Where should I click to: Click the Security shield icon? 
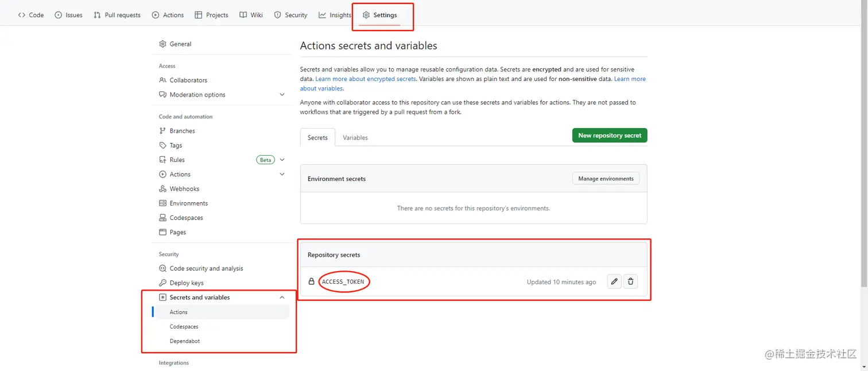pos(277,15)
